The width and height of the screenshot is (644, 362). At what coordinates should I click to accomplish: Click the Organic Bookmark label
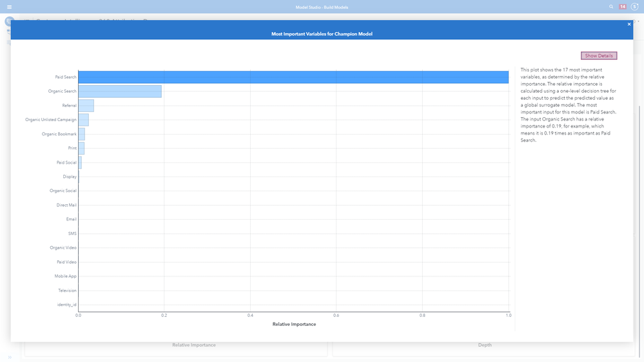pos(59,134)
